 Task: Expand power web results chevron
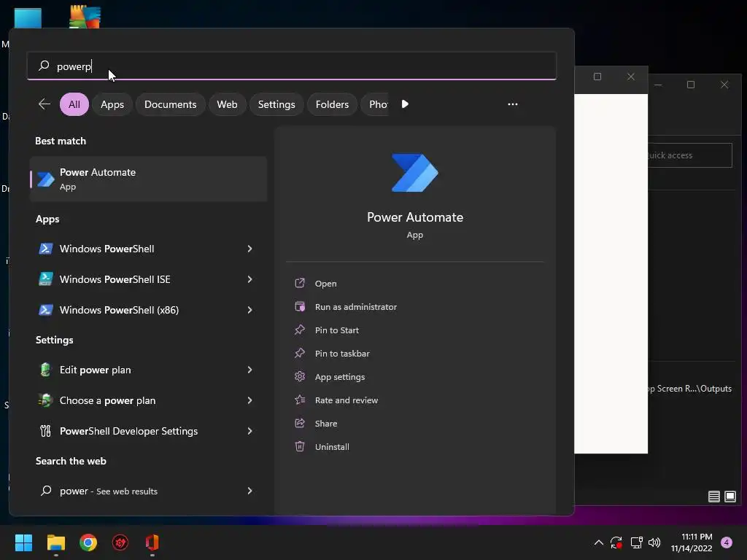(249, 491)
